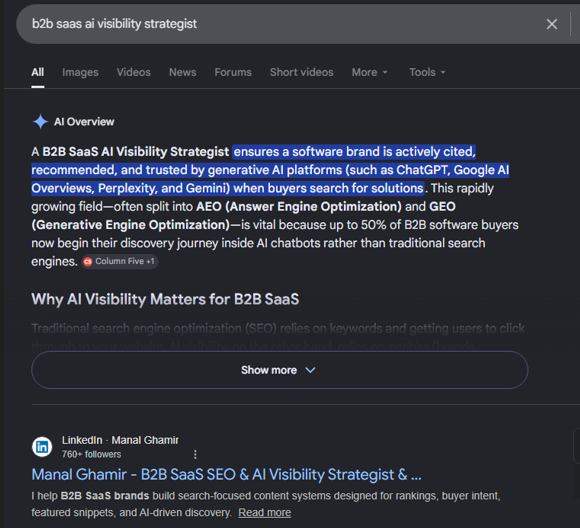The height and width of the screenshot is (528, 580).
Task: Click the 'Why AI Visibility Matters for B2B SaaS' heading
Action: pos(165,299)
